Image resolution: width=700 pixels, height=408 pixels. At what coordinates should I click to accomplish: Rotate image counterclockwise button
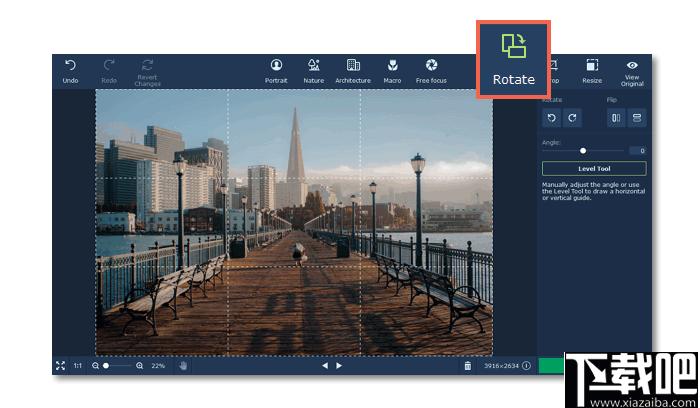point(552,118)
